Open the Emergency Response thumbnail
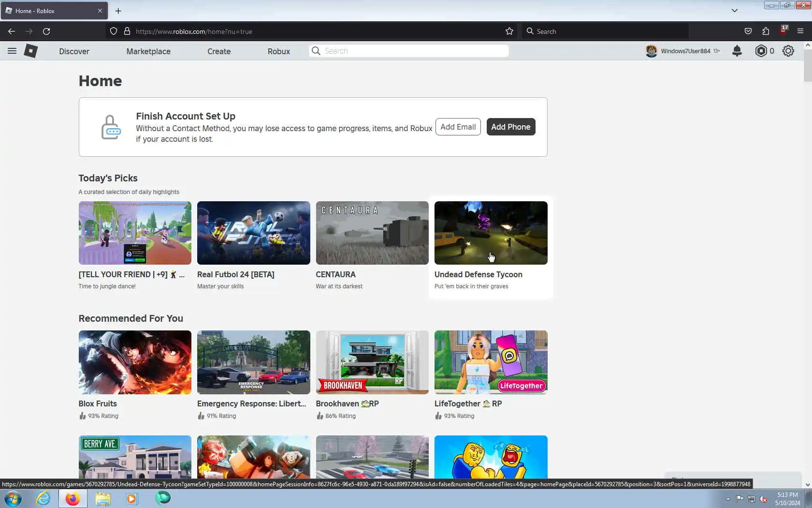812x508 pixels. point(253,362)
